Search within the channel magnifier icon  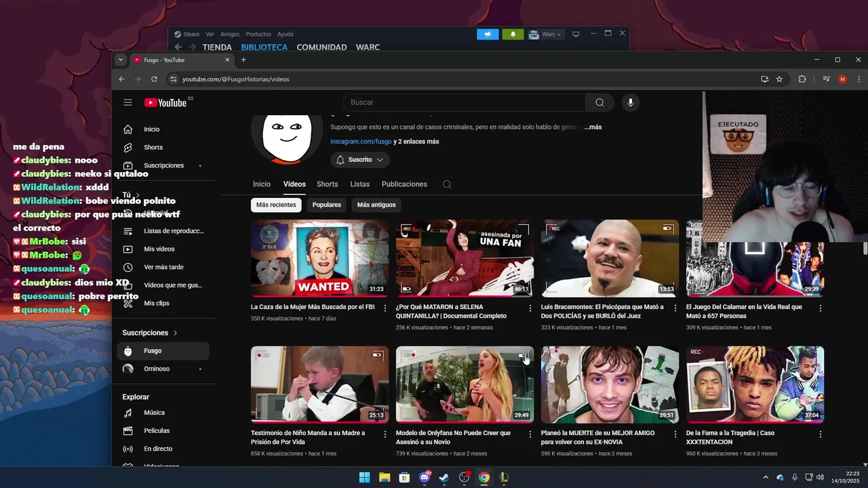[446, 184]
